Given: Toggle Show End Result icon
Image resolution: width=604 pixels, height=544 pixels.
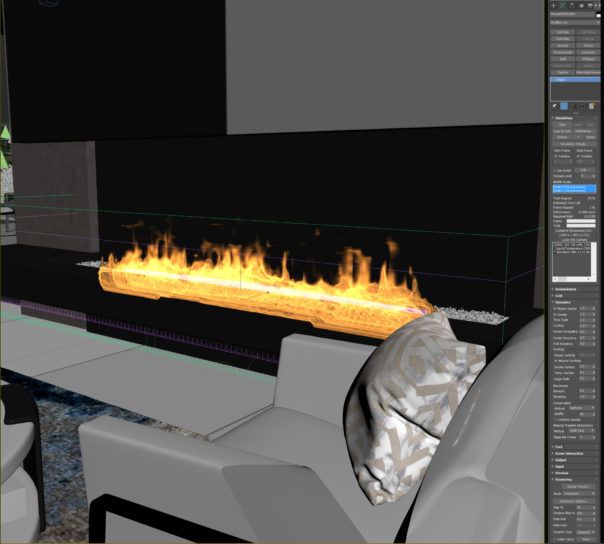Looking at the screenshot, I should (564, 106).
